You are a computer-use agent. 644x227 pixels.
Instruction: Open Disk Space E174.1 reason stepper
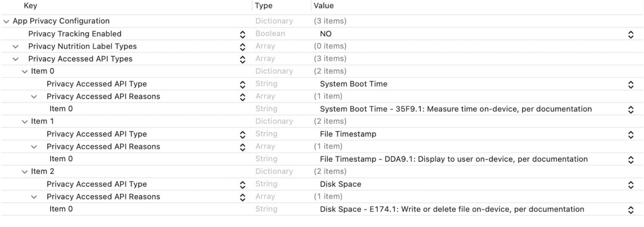click(x=631, y=210)
